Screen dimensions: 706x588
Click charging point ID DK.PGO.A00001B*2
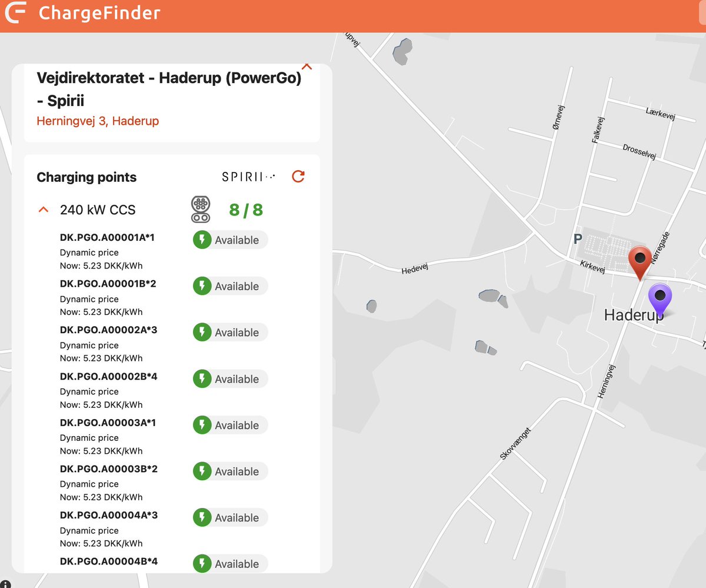109,284
